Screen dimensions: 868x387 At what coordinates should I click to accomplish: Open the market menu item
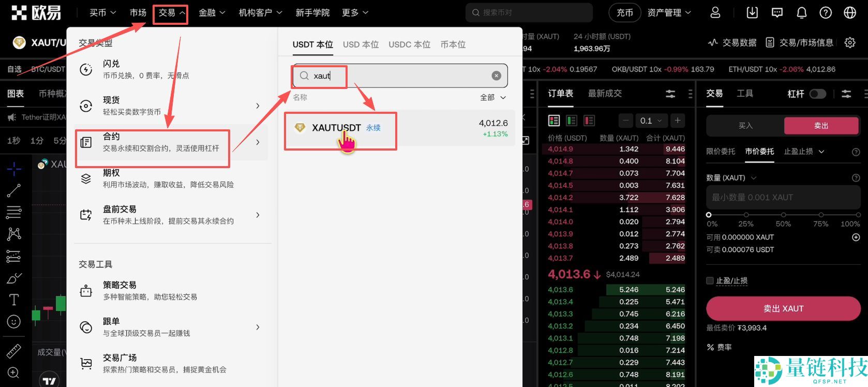[138, 12]
